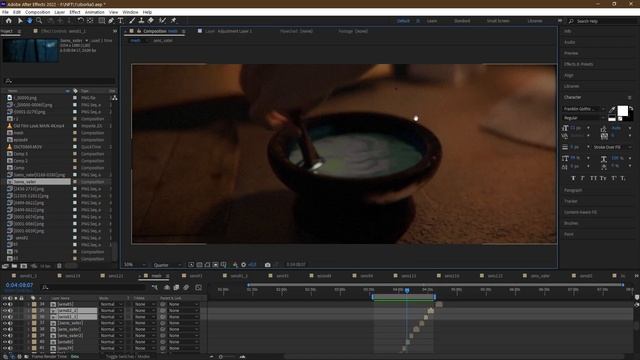Open the Composition menu
This screenshot has width=640, height=360.
tap(38, 12)
